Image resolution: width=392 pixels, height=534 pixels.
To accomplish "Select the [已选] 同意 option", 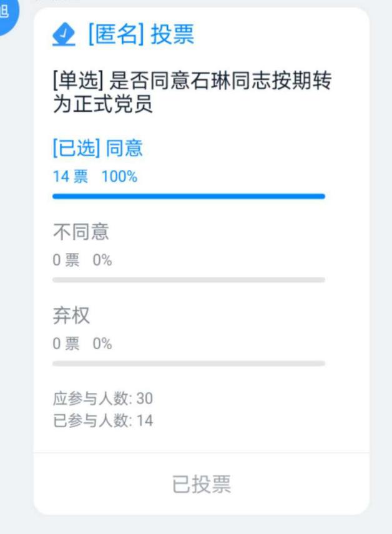I will pos(97,148).
